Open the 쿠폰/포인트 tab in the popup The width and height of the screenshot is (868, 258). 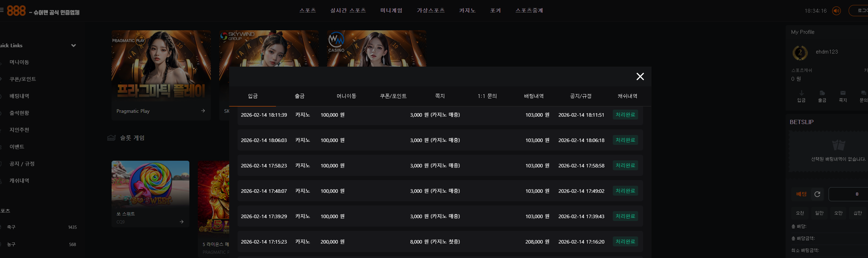point(393,96)
